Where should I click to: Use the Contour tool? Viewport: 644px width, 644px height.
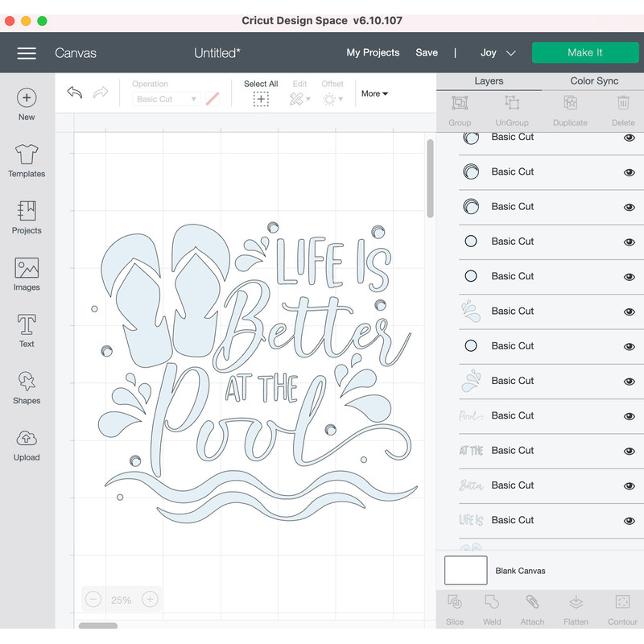(x=622, y=608)
